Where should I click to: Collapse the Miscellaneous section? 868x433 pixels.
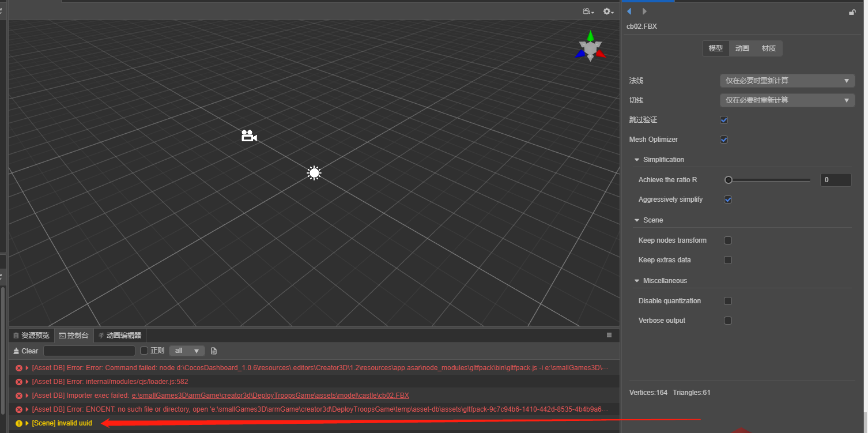coord(637,281)
